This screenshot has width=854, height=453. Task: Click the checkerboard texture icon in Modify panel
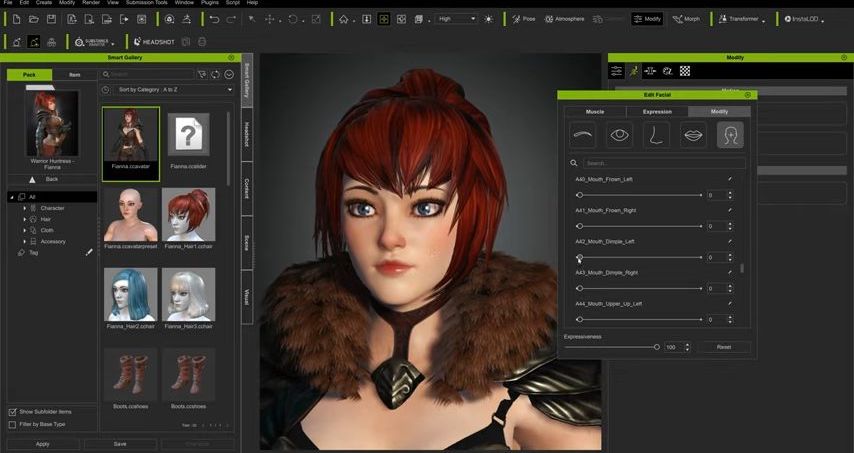[685, 71]
